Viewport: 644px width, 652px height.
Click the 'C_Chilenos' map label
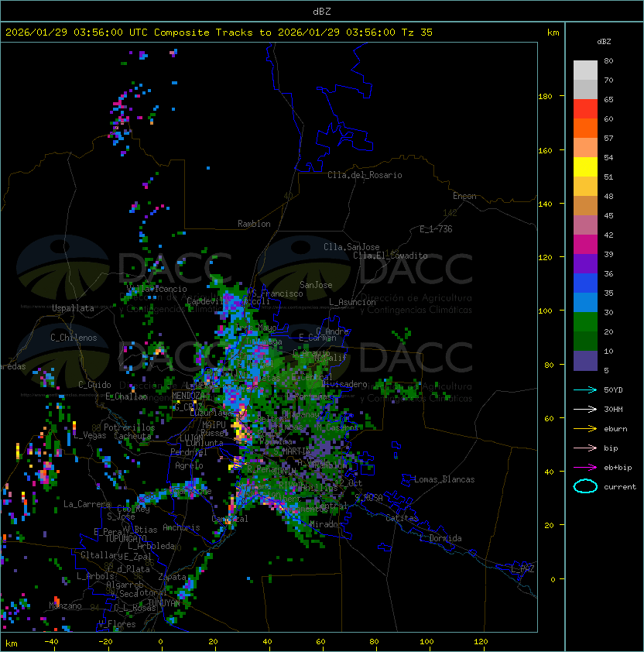click(x=74, y=338)
